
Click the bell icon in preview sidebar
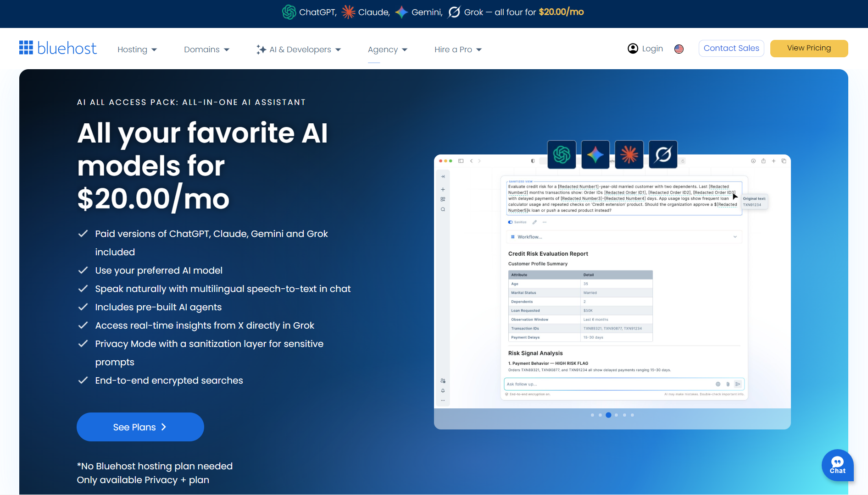click(443, 390)
